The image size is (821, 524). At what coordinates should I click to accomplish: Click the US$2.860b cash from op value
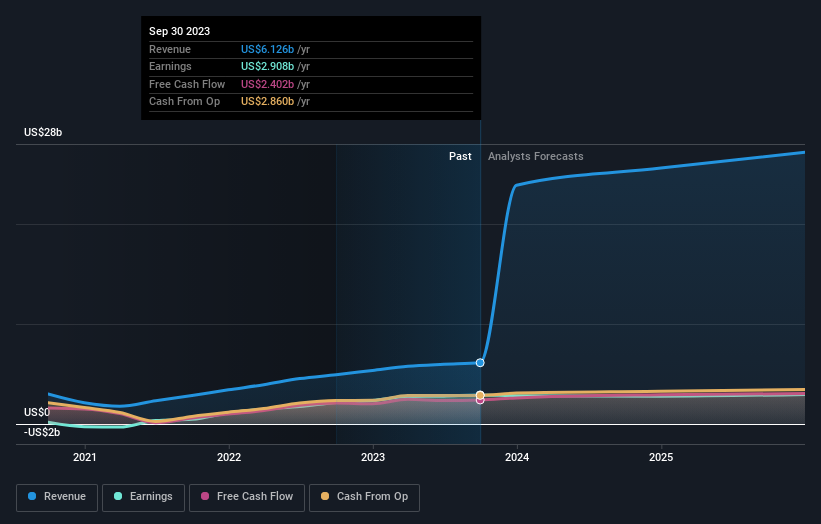(268, 102)
